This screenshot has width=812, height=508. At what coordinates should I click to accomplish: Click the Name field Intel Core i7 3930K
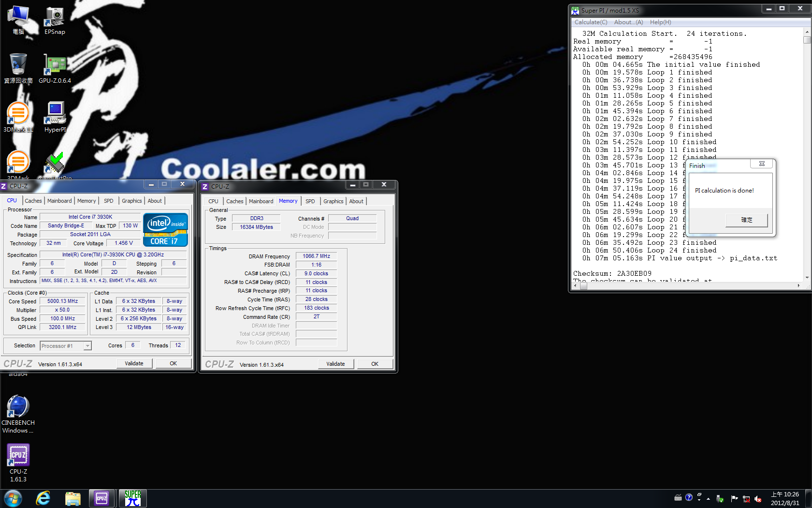[90, 217]
